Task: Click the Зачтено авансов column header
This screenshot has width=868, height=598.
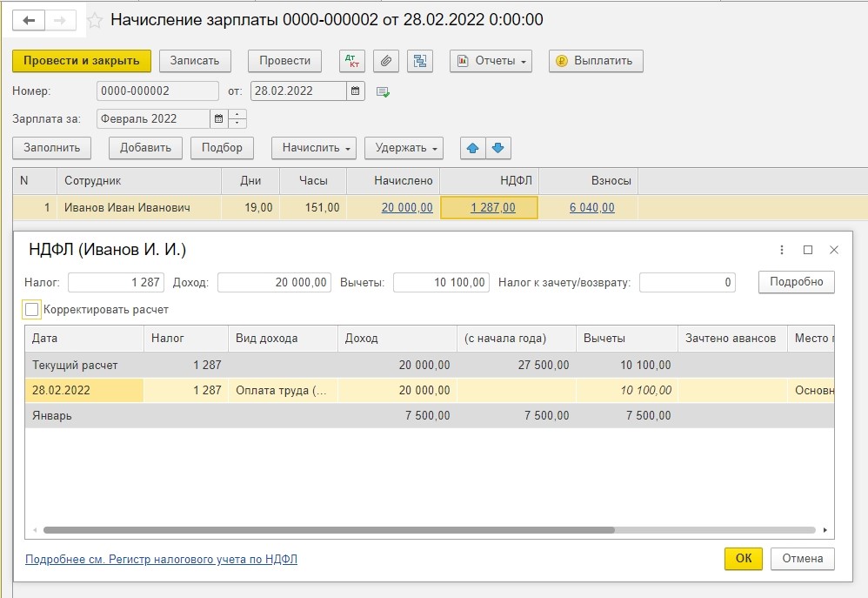Action: coord(732,338)
